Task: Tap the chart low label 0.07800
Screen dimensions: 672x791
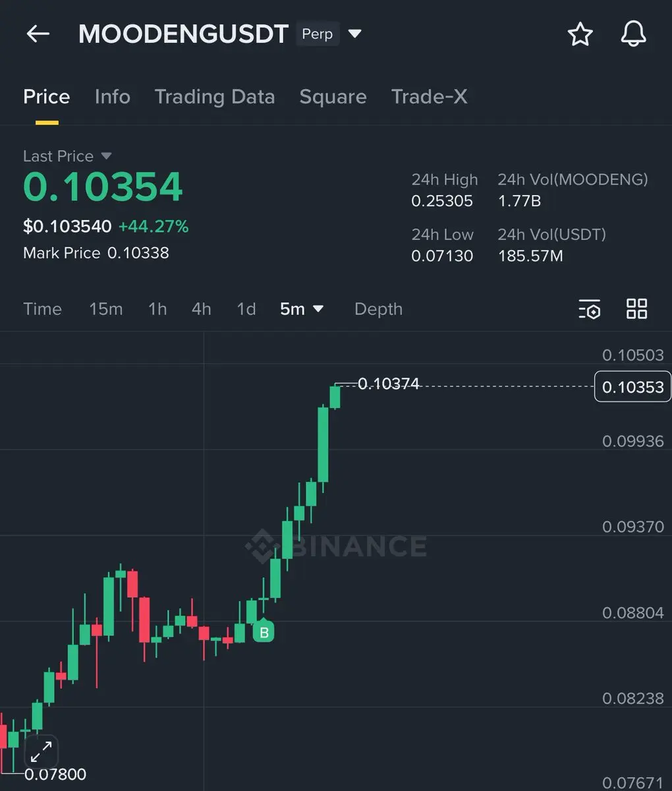Action: [x=55, y=774]
